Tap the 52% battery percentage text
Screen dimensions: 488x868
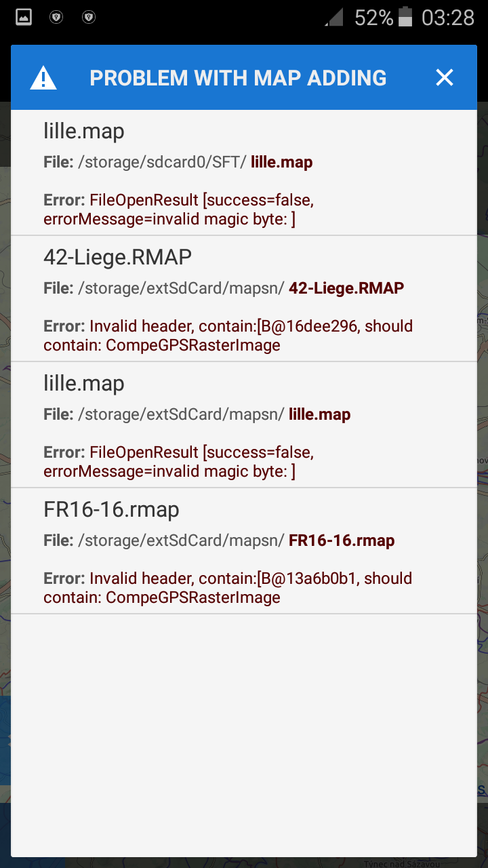click(373, 18)
